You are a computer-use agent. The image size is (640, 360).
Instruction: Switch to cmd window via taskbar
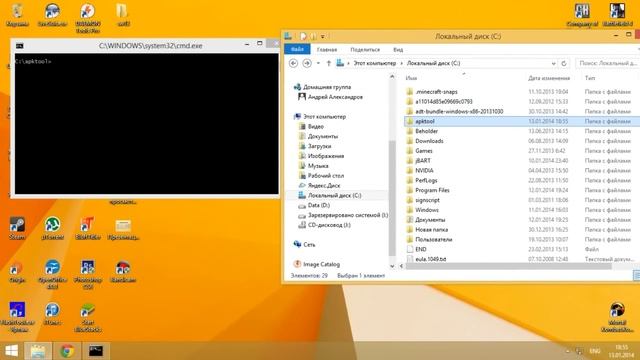tap(96, 351)
